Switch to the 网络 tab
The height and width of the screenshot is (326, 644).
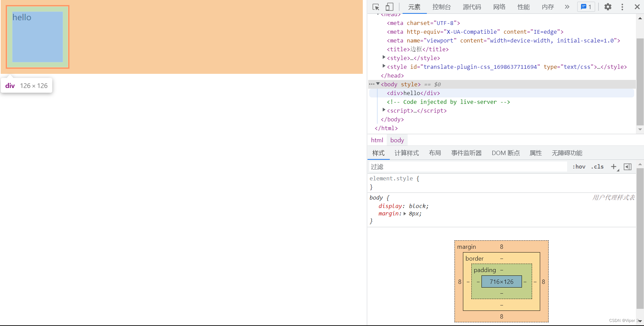[x=499, y=7]
